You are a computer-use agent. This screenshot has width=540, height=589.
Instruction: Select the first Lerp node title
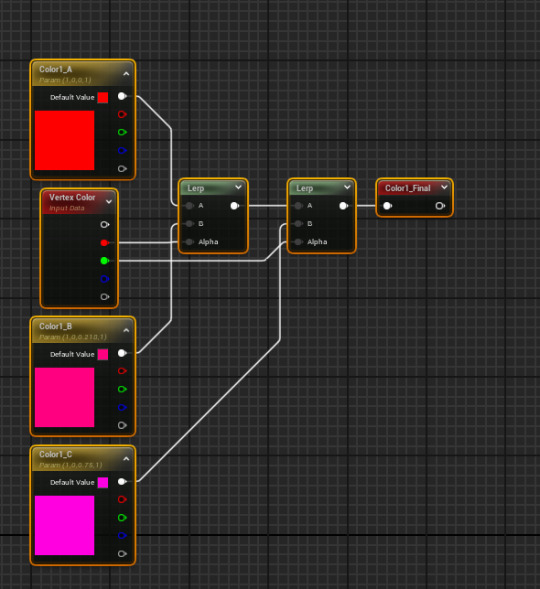[x=196, y=188]
